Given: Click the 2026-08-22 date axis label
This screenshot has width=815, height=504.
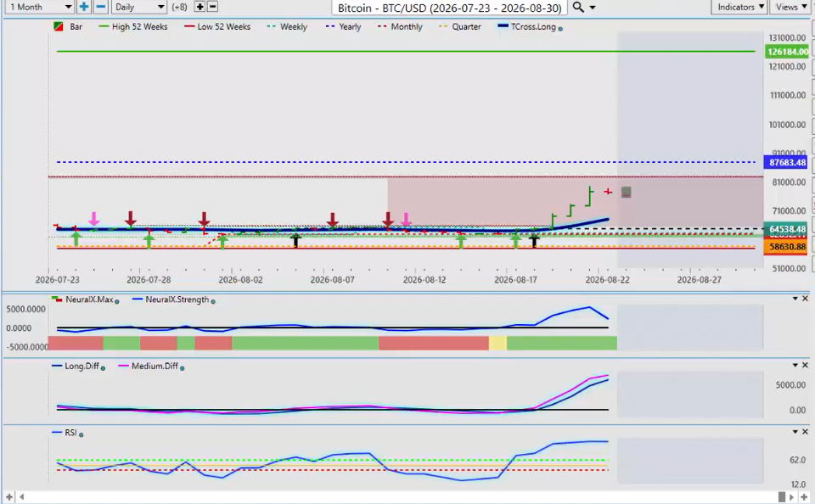Looking at the screenshot, I should click(607, 279).
